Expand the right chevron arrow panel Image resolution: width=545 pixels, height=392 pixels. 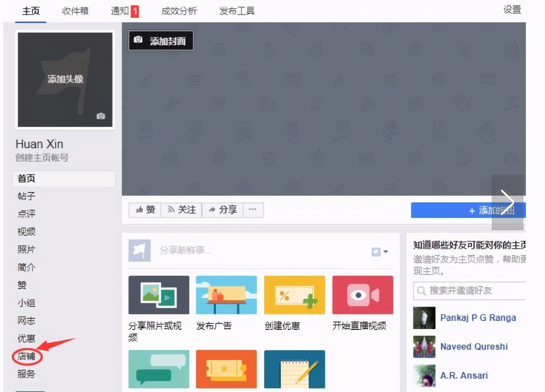coord(508,202)
